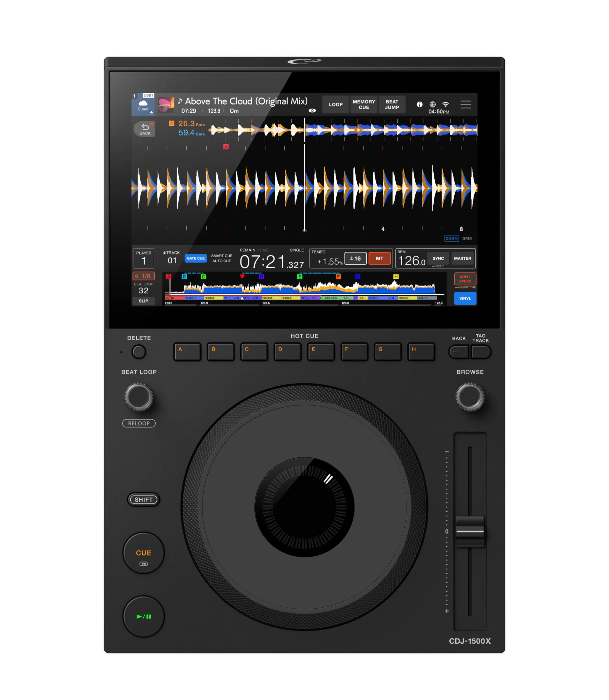The width and height of the screenshot is (609, 700).
Task: Open the hamburger menu
Action: tap(466, 104)
